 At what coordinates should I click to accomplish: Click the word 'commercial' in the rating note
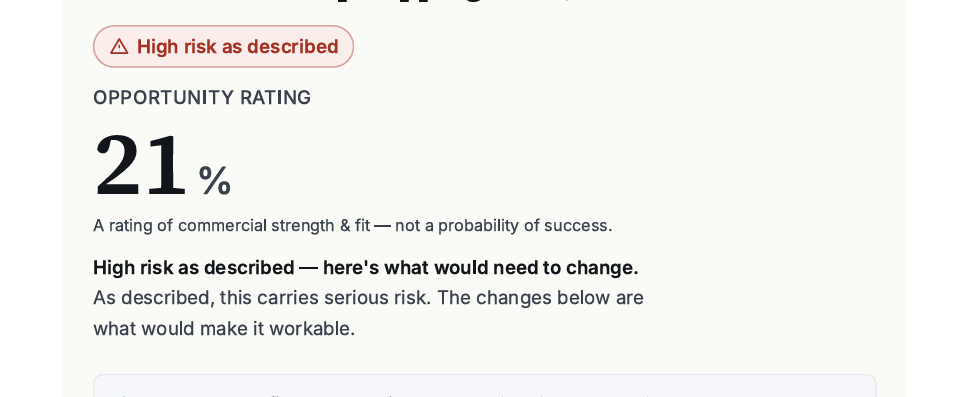click(x=222, y=226)
